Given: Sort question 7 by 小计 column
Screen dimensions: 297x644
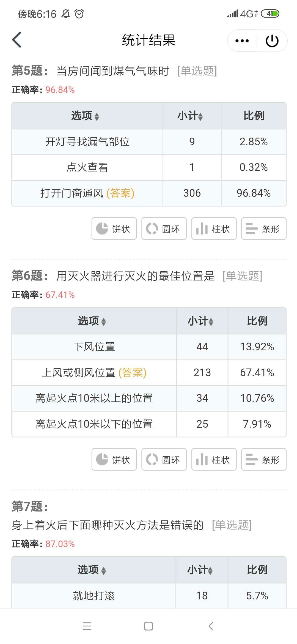Looking at the screenshot, I should point(200,570).
